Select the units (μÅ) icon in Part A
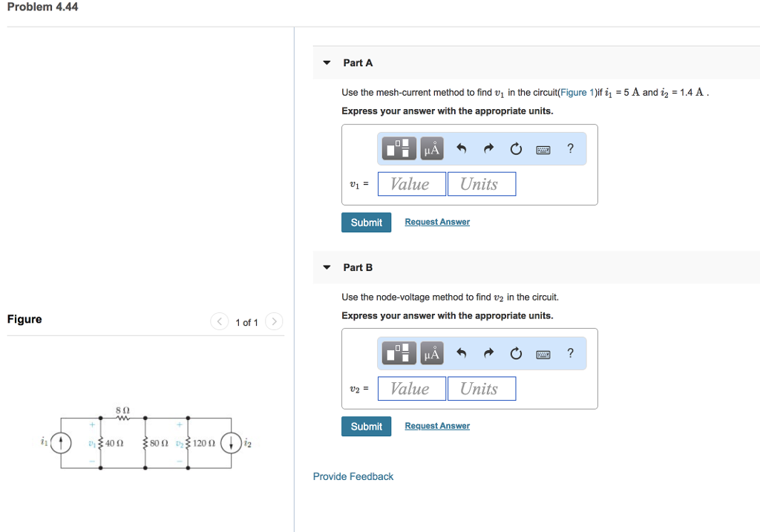The height and width of the screenshot is (532, 760). 431,148
